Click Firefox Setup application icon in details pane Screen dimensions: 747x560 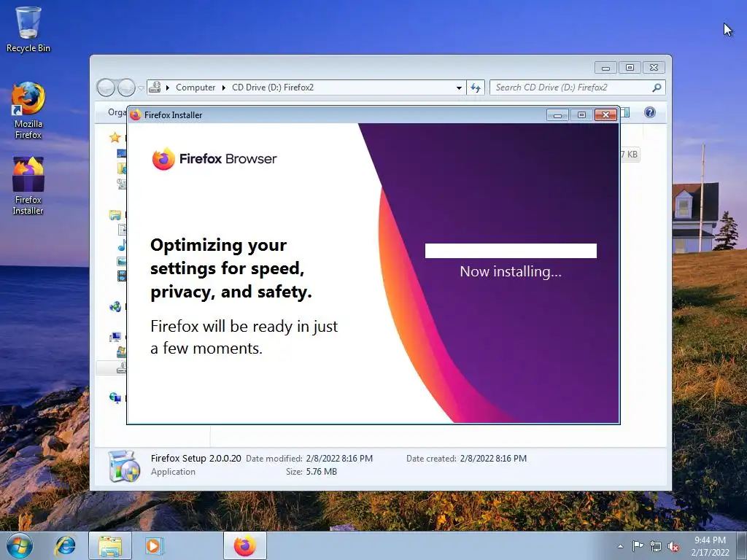(x=124, y=466)
